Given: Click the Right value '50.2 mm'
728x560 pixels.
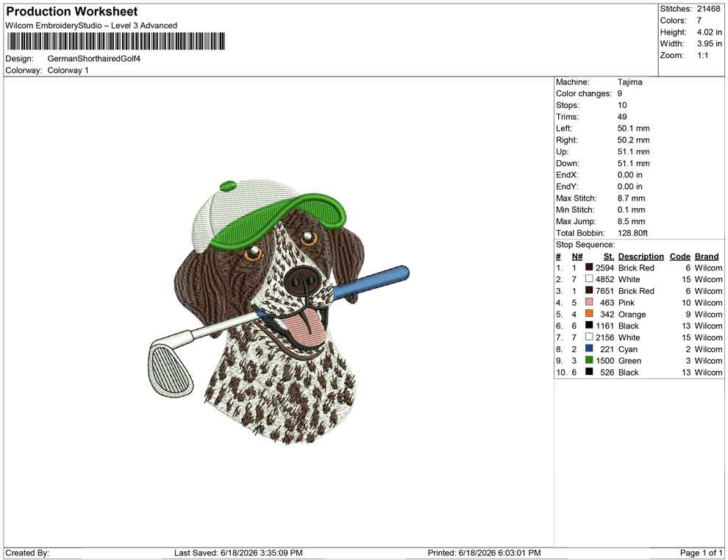Looking at the screenshot, I should click(634, 140).
